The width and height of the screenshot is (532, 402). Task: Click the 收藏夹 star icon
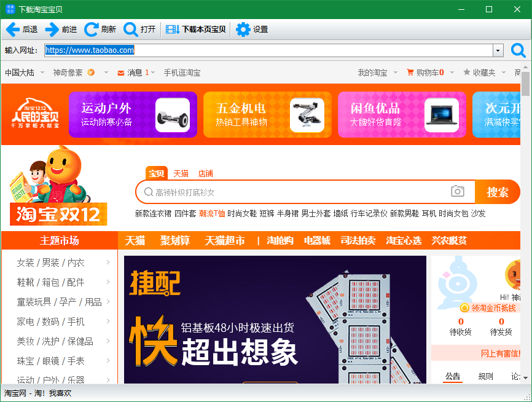(467, 72)
